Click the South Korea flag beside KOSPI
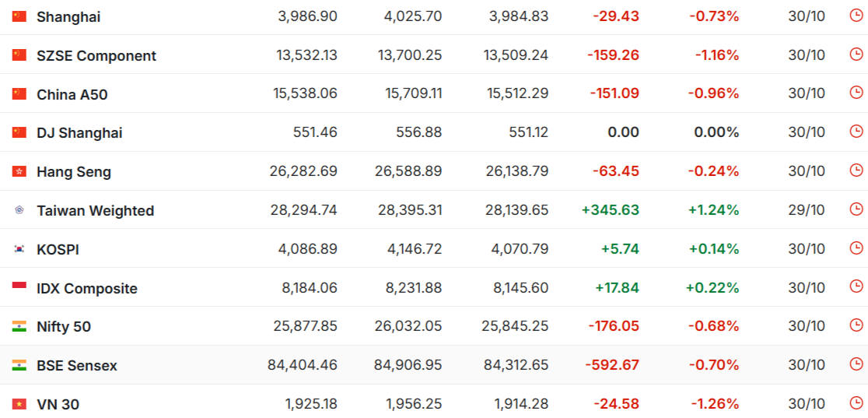Image resolution: width=868 pixels, height=418 pixels. coord(19,249)
